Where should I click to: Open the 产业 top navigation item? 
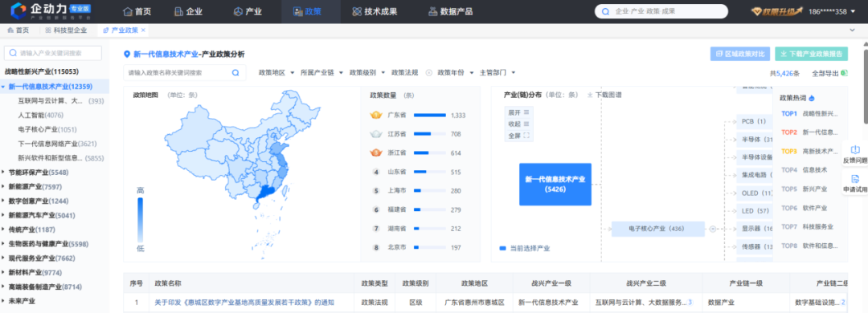pyautogui.click(x=248, y=11)
